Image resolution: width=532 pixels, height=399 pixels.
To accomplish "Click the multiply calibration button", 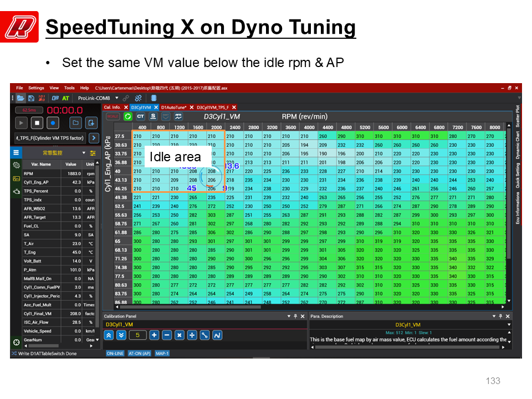I will [180, 335].
